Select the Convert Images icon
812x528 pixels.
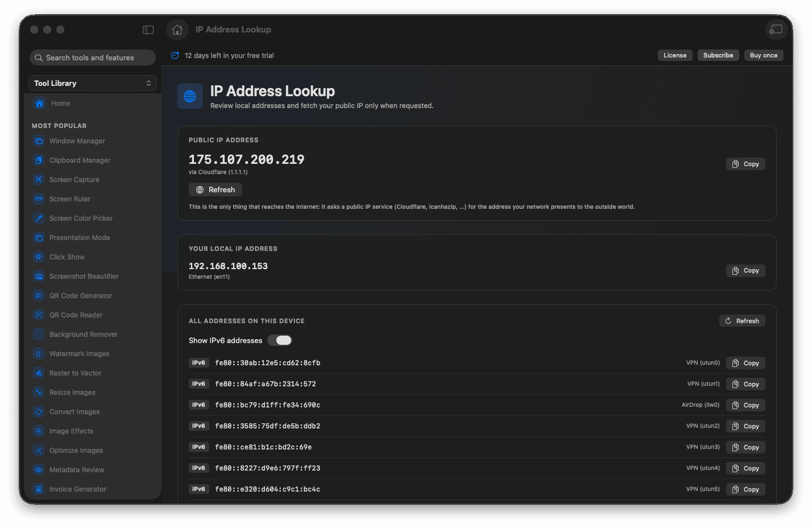39,412
